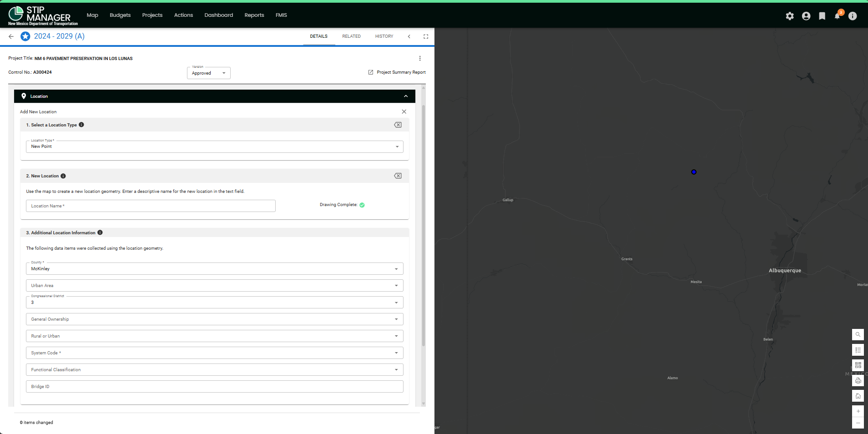Show info for New Location step
868x434 pixels.
(63, 176)
